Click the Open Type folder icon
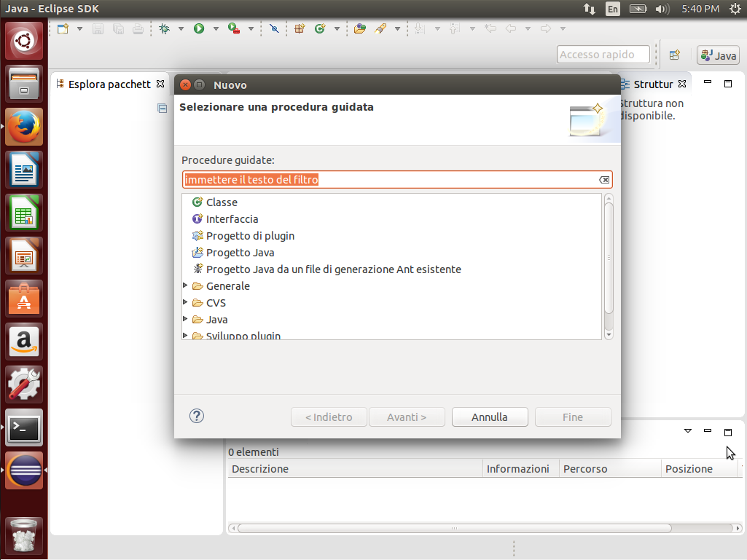Image resolution: width=747 pixels, height=560 pixels. point(359,29)
